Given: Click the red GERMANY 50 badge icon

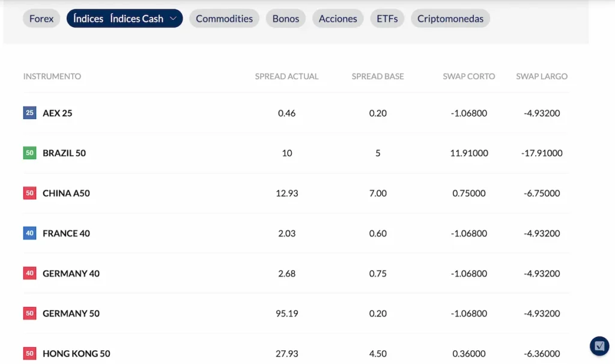Looking at the screenshot, I should pyautogui.click(x=29, y=313).
